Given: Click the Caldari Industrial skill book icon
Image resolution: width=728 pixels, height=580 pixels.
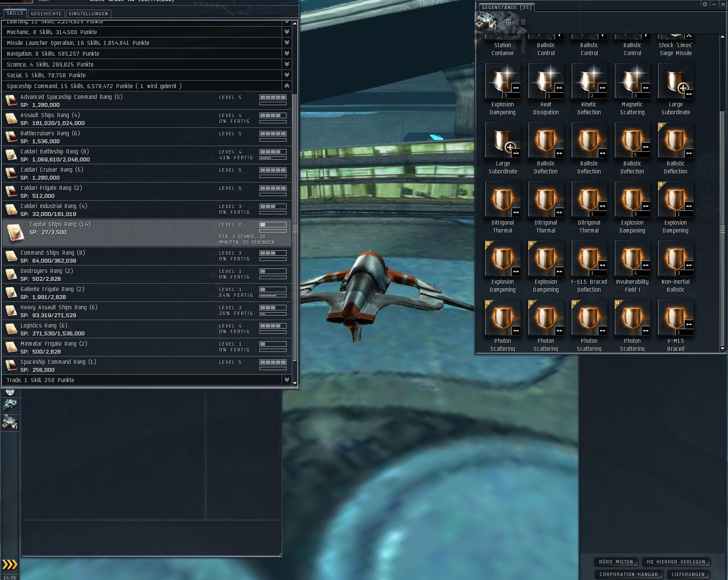Looking at the screenshot, I should tap(11, 210).
